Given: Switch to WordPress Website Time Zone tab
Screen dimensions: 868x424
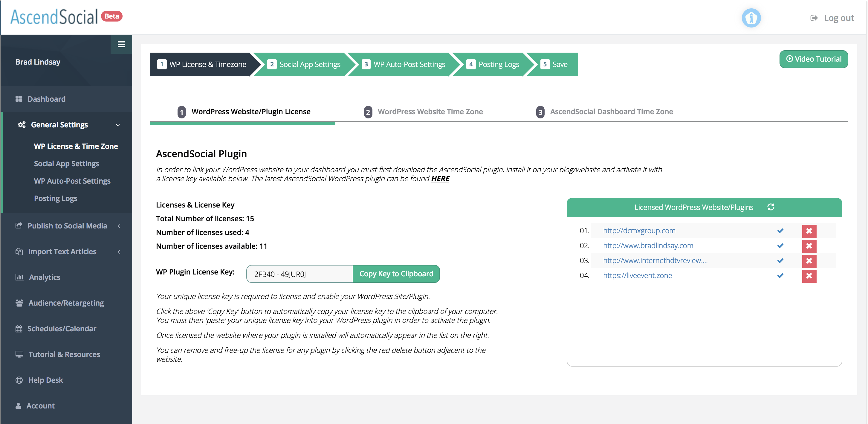Looking at the screenshot, I should (x=430, y=112).
